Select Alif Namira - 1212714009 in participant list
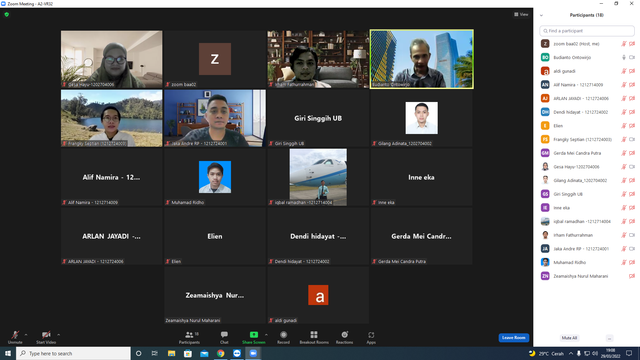The image size is (640, 360). tap(587, 85)
